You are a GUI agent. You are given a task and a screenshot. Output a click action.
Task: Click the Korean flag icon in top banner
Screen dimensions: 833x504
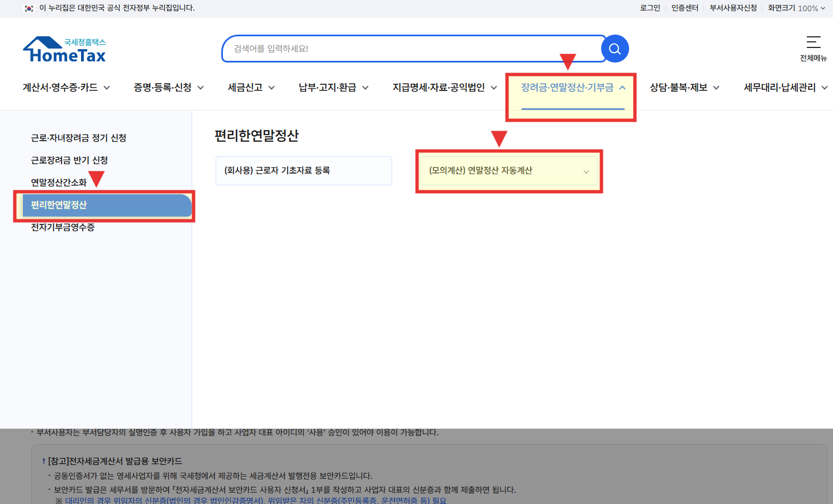30,8
